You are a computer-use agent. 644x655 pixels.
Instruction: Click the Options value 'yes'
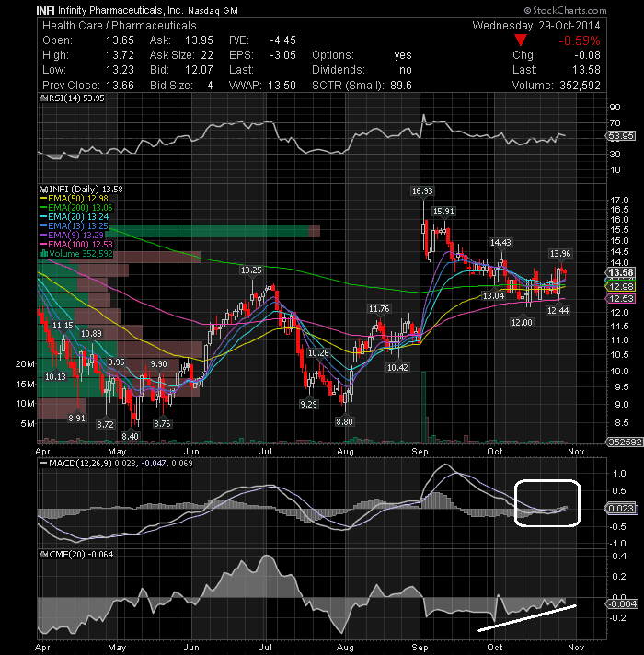click(x=403, y=55)
